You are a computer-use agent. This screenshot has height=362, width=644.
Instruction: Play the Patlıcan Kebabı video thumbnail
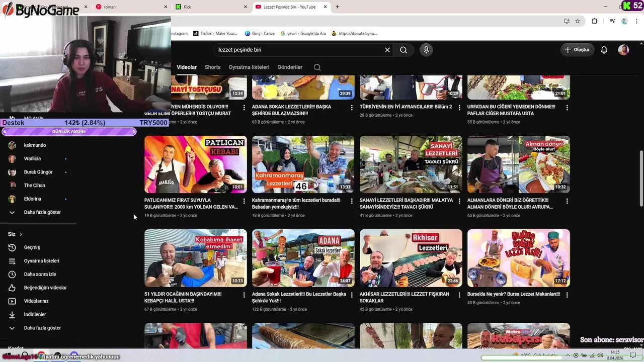coord(195,164)
